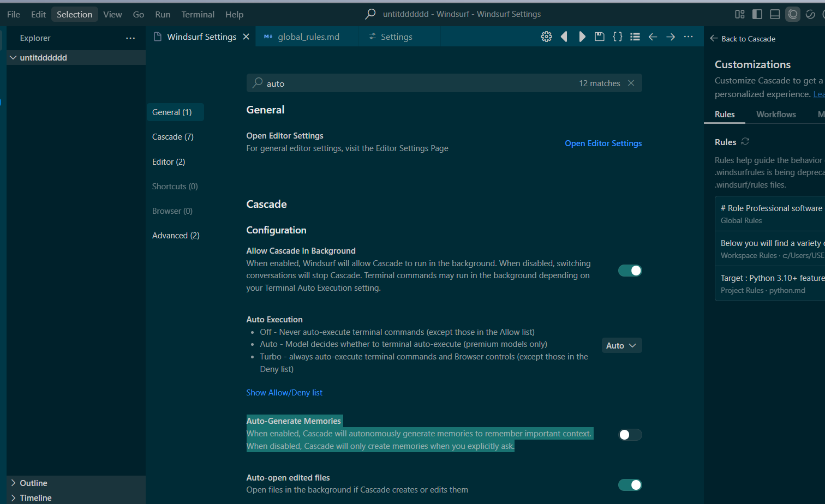Select General (1) settings category
This screenshot has height=504, width=825.
(x=175, y=112)
